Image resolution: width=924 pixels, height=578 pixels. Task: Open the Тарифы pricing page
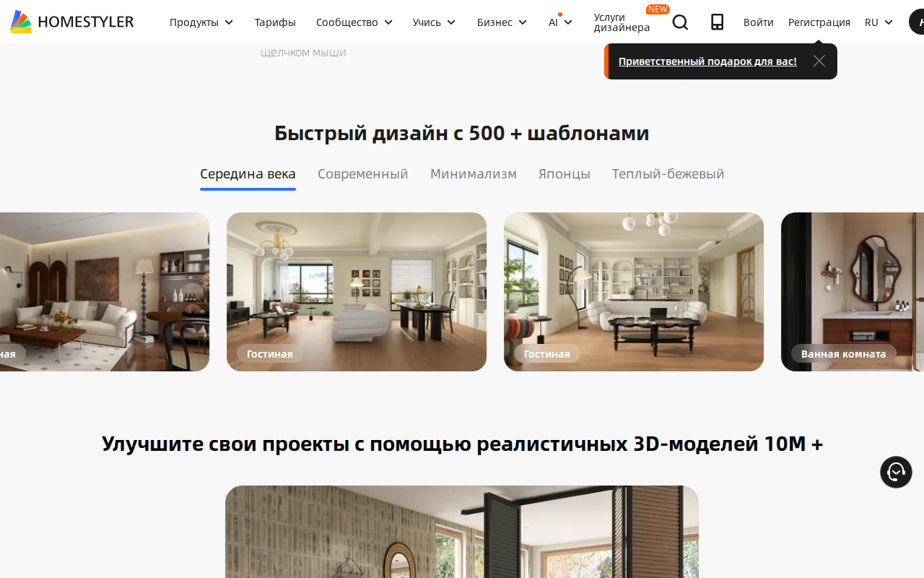tap(275, 22)
